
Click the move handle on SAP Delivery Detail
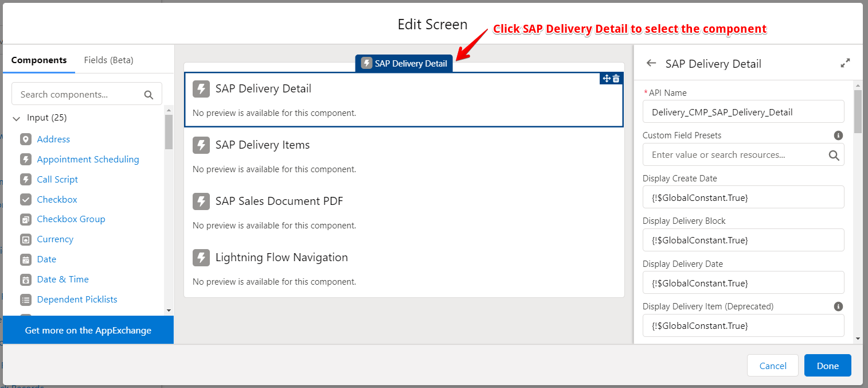607,79
